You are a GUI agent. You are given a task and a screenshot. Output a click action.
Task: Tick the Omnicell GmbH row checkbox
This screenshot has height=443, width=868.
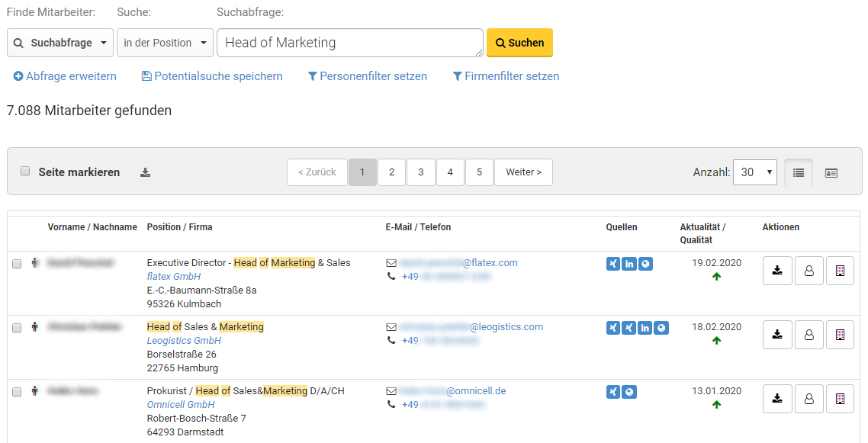coord(17,392)
